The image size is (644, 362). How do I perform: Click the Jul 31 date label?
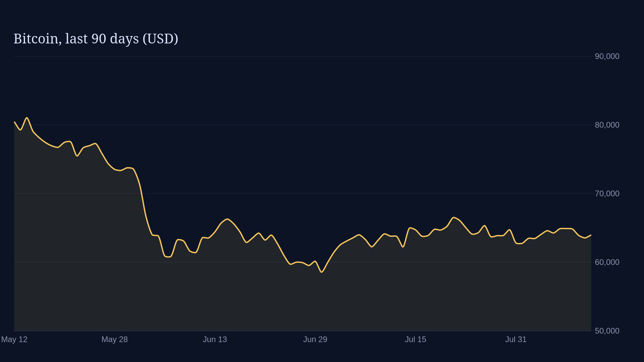click(x=516, y=340)
